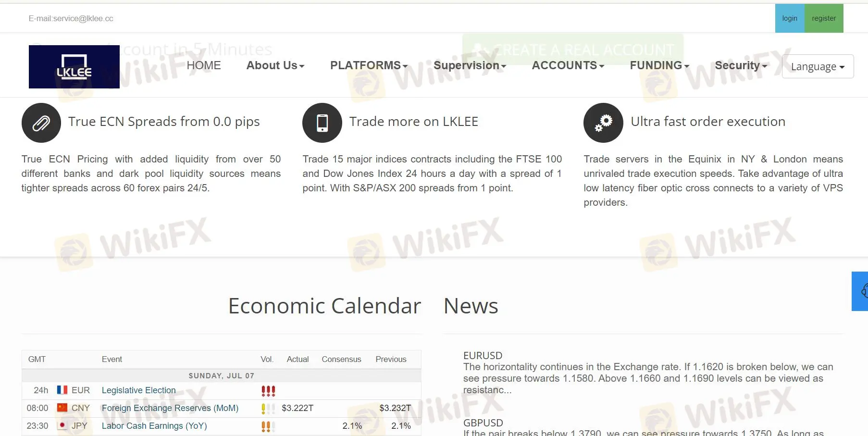This screenshot has height=436, width=868.
Task: Click the Japan flag next to JPY
Action: coord(62,425)
